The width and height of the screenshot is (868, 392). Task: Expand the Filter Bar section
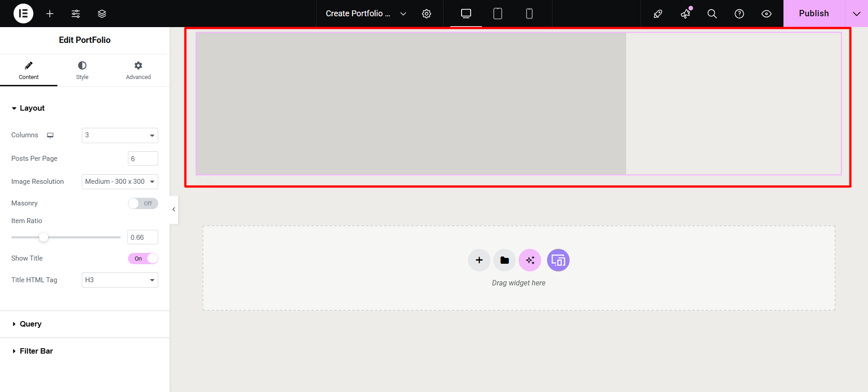[x=85, y=351]
